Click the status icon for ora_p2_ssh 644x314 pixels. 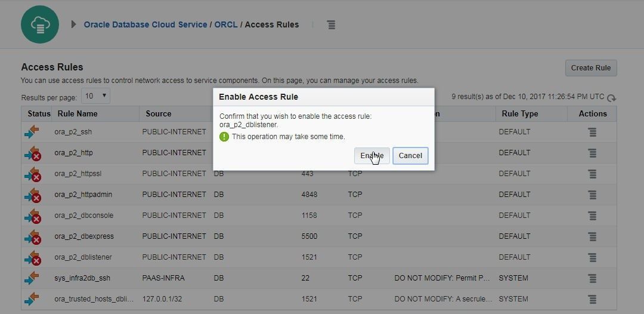32,132
